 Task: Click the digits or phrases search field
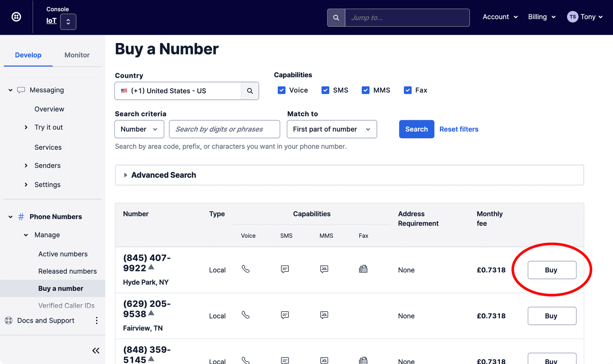click(x=225, y=129)
